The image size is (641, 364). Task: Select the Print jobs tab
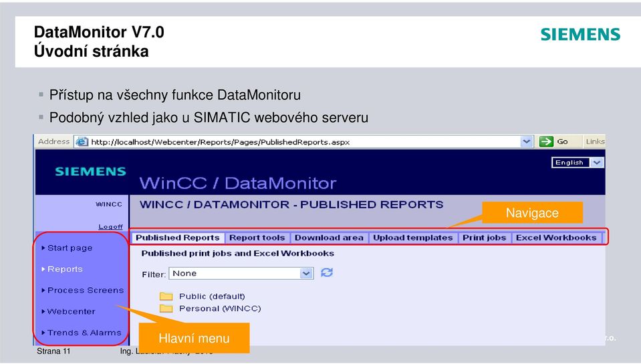[x=485, y=238]
